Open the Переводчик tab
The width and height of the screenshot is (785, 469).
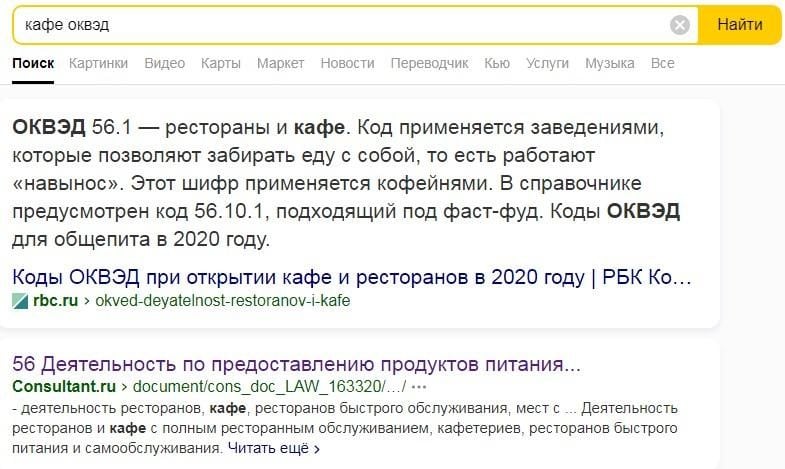click(x=430, y=63)
